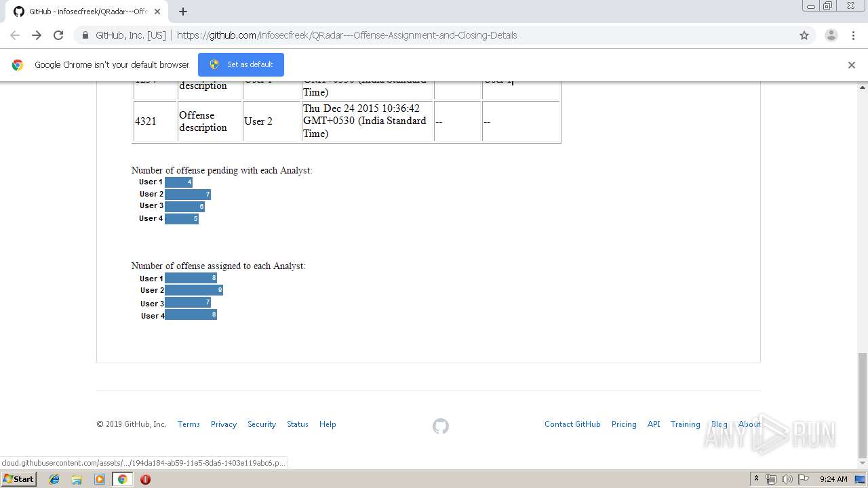
Task: Open the Training footer link
Action: pos(685,424)
